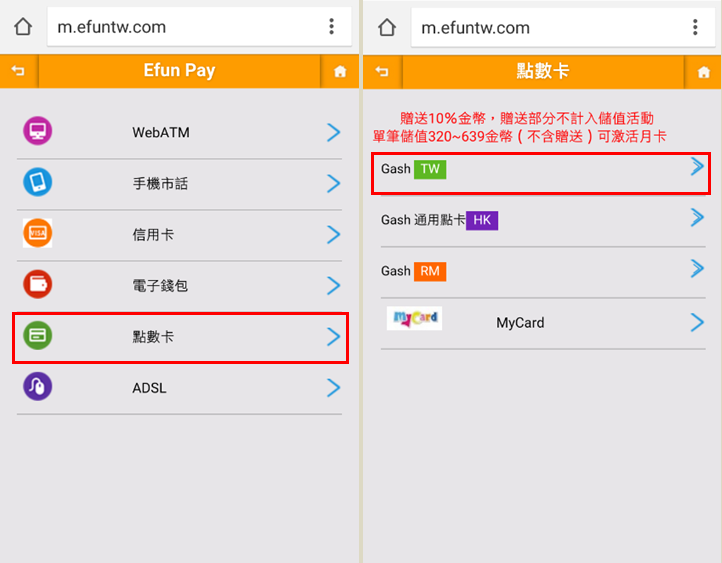
Task: Expand WebATM row chevron
Action: pos(333,133)
